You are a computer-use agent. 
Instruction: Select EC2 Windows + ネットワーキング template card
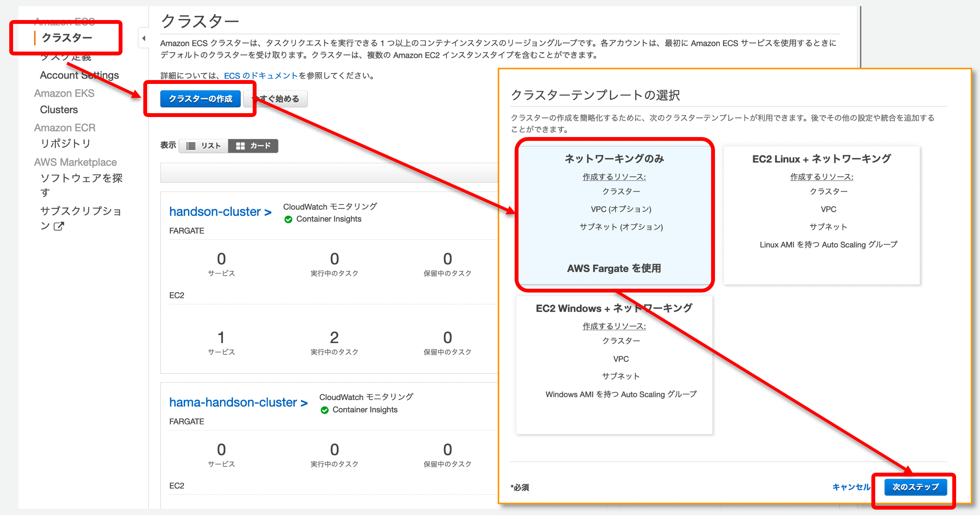(x=614, y=365)
